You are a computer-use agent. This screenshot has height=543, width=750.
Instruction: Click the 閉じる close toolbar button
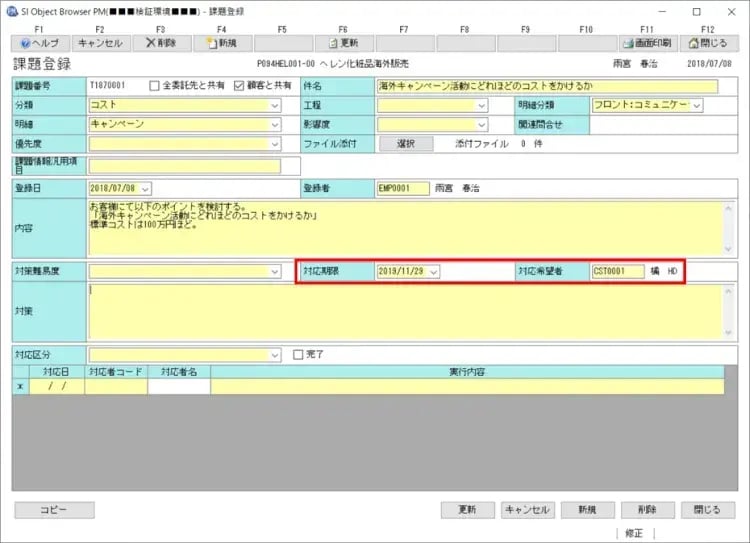tap(708, 43)
